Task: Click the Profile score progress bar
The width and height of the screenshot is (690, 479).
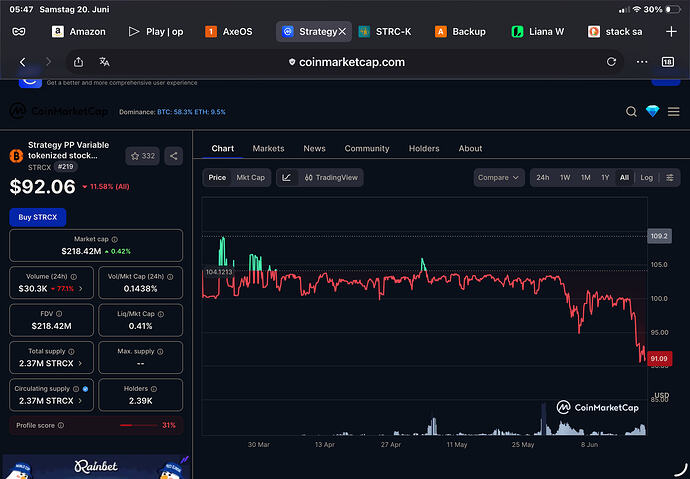Action: point(139,425)
